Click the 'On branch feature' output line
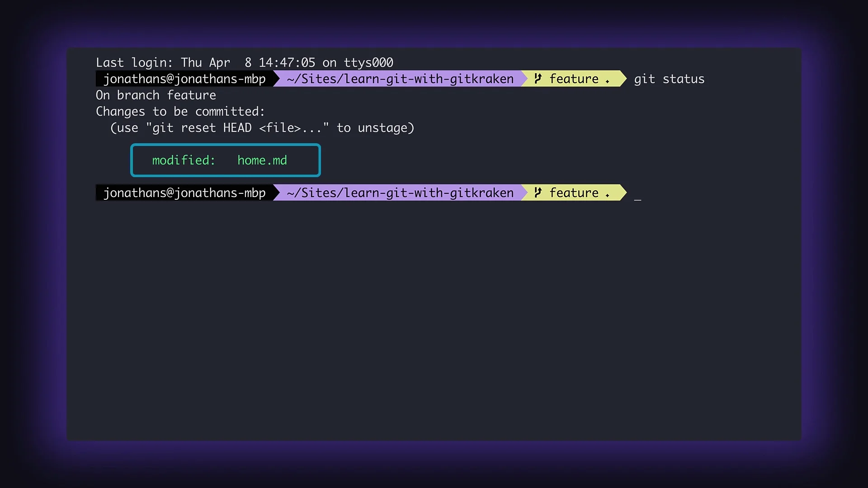The image size is (868, 488). (x=156, y=95)
